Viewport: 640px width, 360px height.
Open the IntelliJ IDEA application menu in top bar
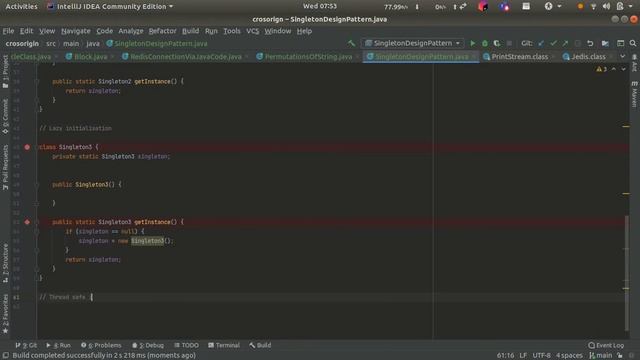(110, 7)
